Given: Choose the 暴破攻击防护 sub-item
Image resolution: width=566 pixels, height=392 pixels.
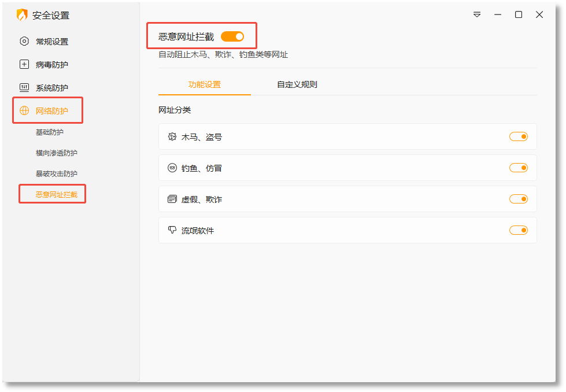Looking at the screenshot, I should click(x=56, y=173).
